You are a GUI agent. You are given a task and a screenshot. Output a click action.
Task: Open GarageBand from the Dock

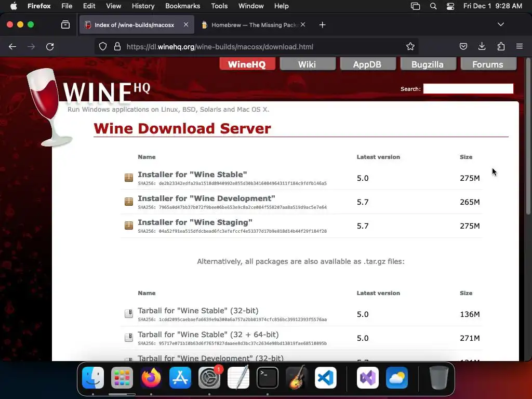(297, 378)
